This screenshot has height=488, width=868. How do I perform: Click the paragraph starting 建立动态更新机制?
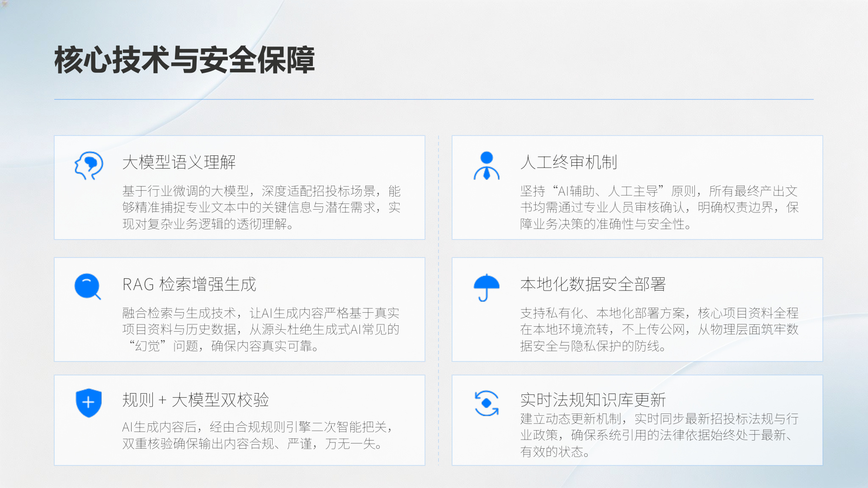pos(659,435)
